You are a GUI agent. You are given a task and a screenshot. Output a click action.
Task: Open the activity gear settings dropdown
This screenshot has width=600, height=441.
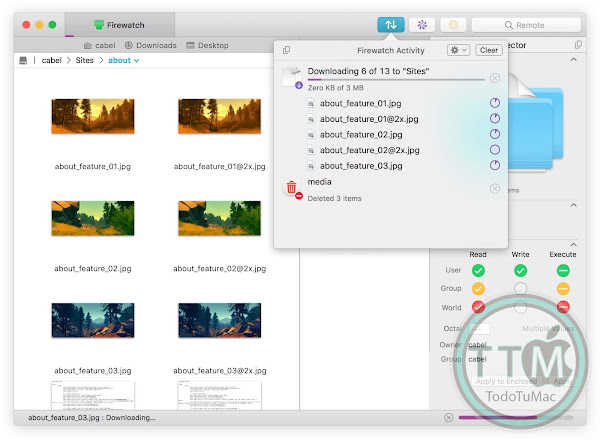458,50
